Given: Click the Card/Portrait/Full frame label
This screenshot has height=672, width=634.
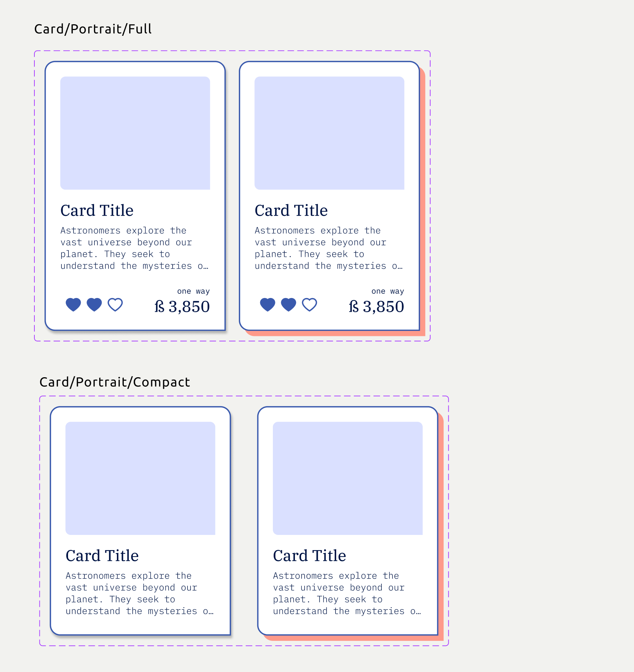Looking at the screenshot, I should (93, 29).
